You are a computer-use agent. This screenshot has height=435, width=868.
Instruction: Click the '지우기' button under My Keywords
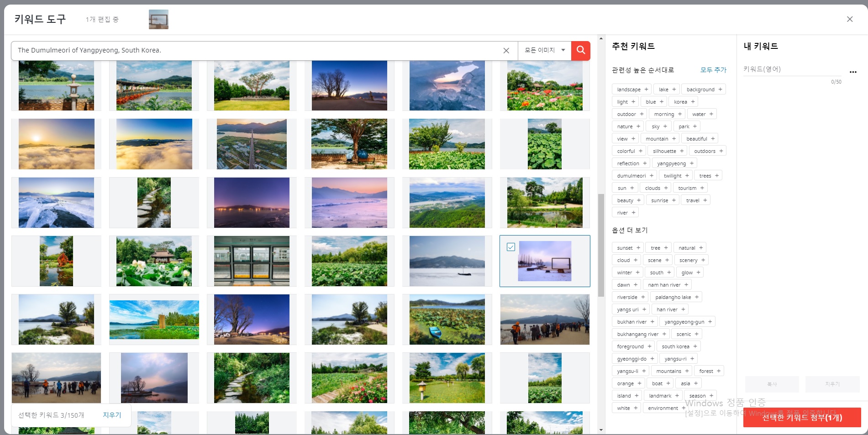coord(832,384)
